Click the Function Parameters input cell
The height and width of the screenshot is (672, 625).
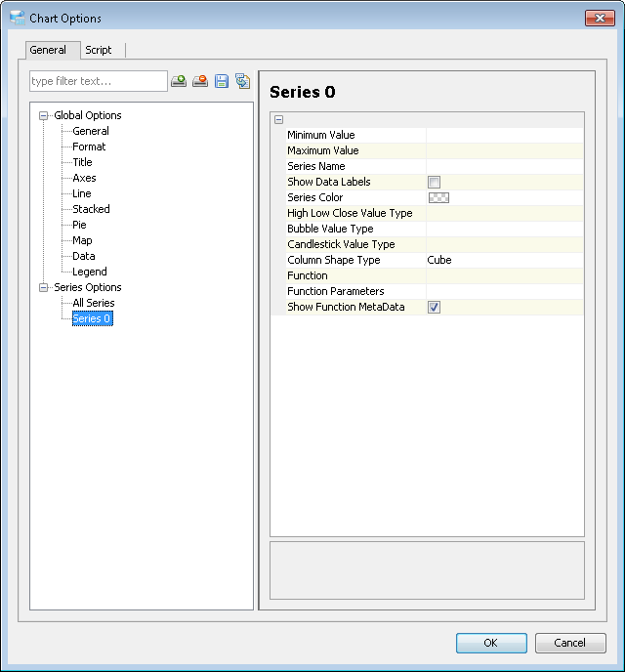click(x=505, y=291)
